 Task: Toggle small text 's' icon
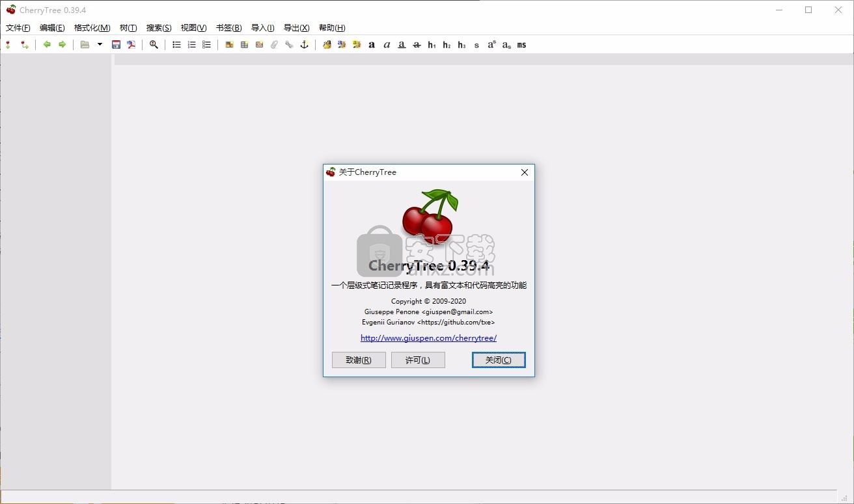476,45
